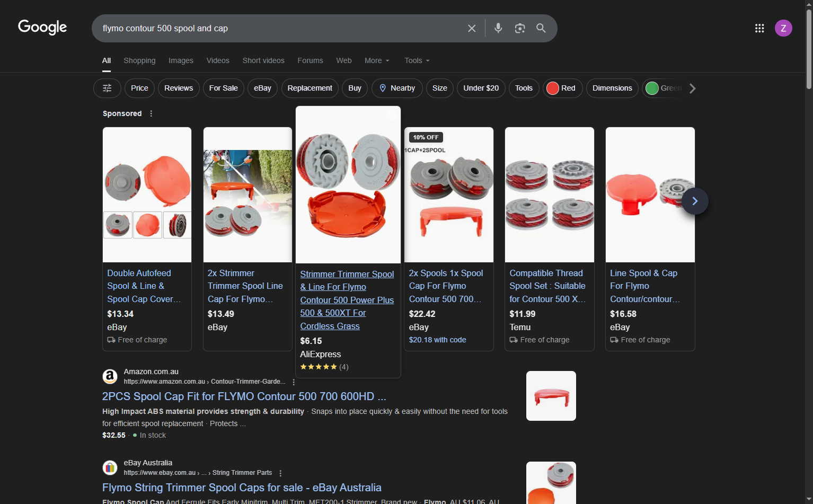Viewport: 813px width, 504px height.
Task: Toggle the Price filter chip
Action: coord(139,88)
